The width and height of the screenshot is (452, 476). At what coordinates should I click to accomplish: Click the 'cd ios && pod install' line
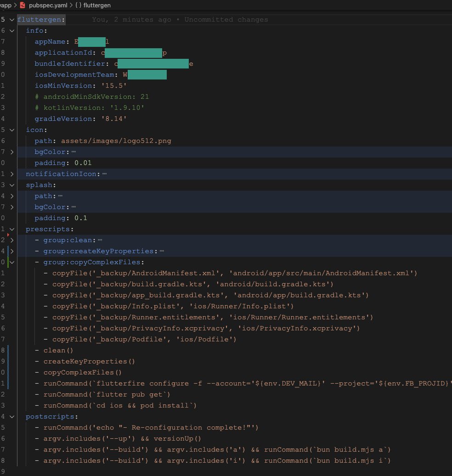pyautogui.click(x=116, y=406)
